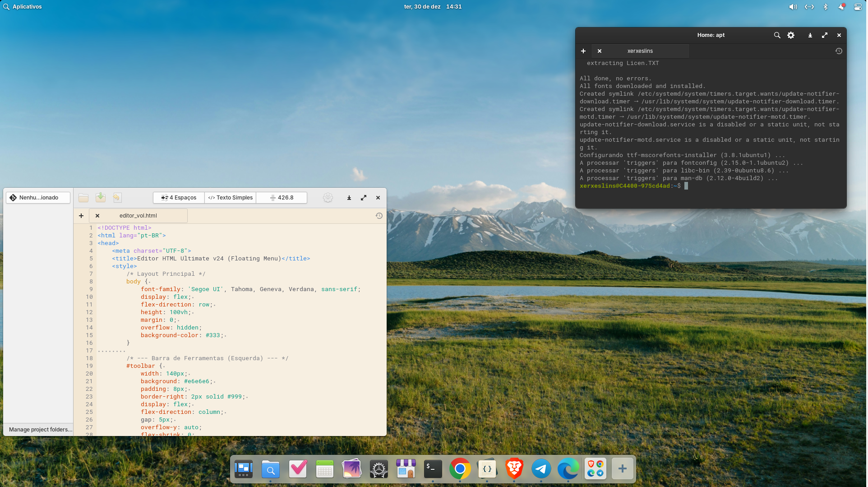Screen dimensions: 868x487
Task: Click the save file download-arrow icon
Action: coord(100,198)
